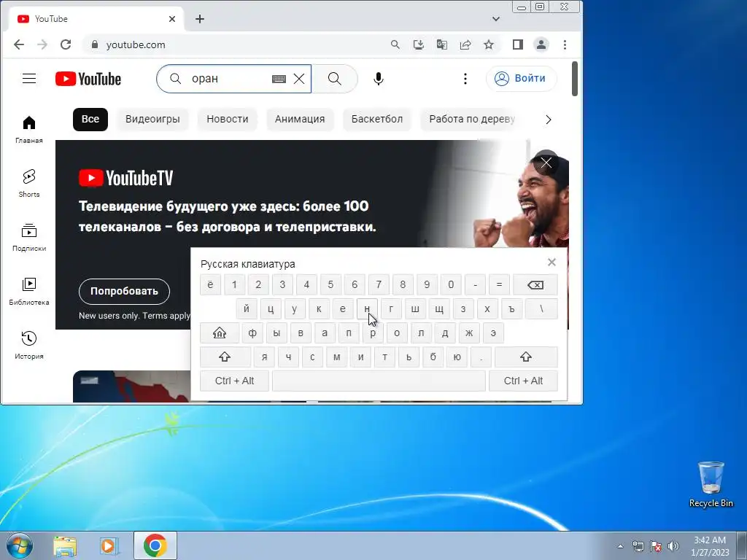This screenshot has width=747, height=560.
Task: Click the Chrome back arrow
Action: click(x=18, y=44)
